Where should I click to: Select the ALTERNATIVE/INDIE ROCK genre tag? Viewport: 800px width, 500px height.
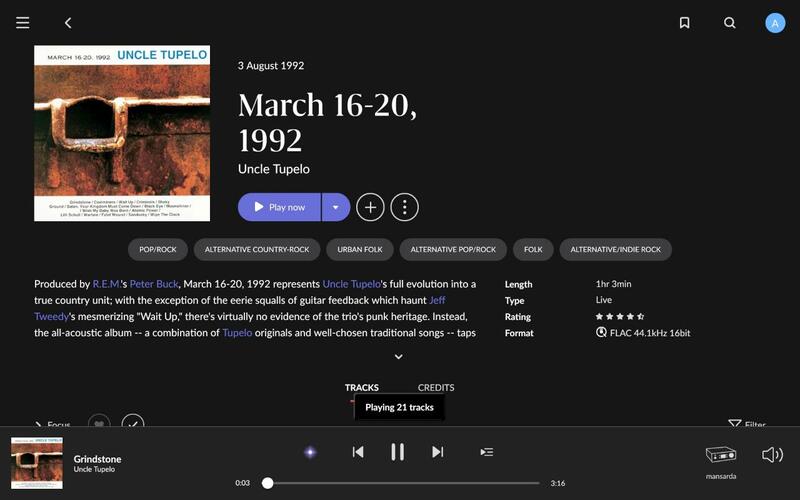(615, 249)
